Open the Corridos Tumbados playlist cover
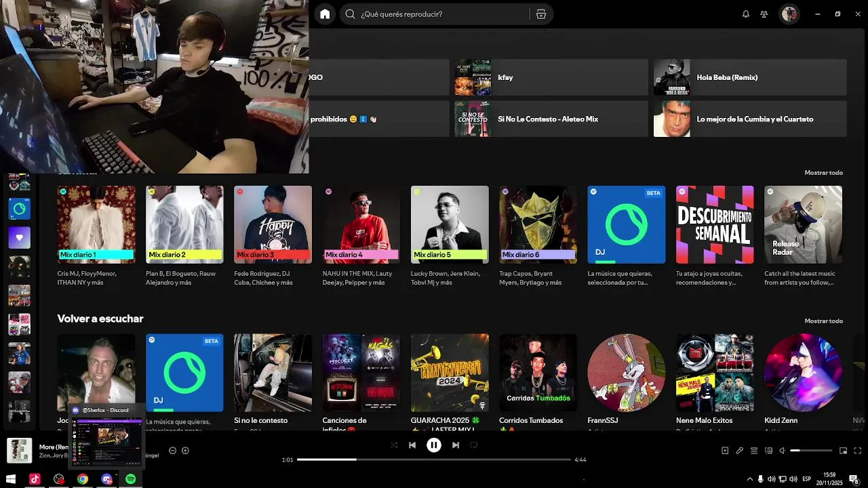The height and width of the screenshot is (488, 868). [538, 372]
